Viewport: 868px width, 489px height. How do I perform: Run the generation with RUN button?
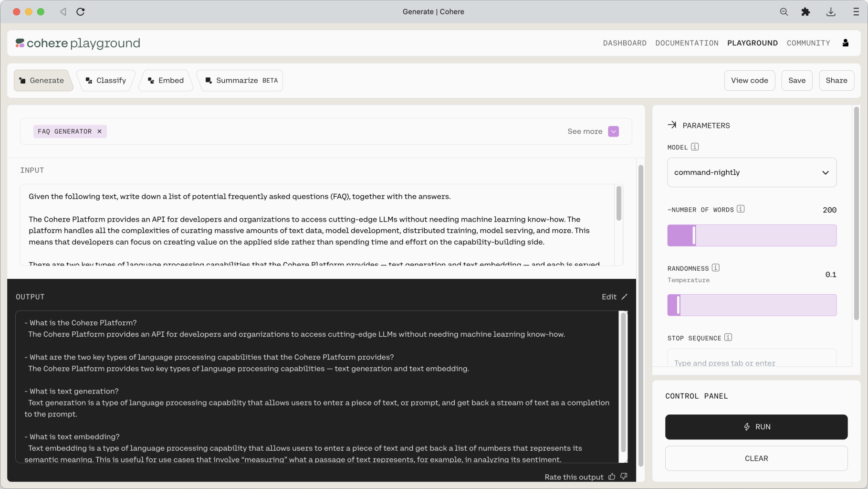click(x=756, y=427)
